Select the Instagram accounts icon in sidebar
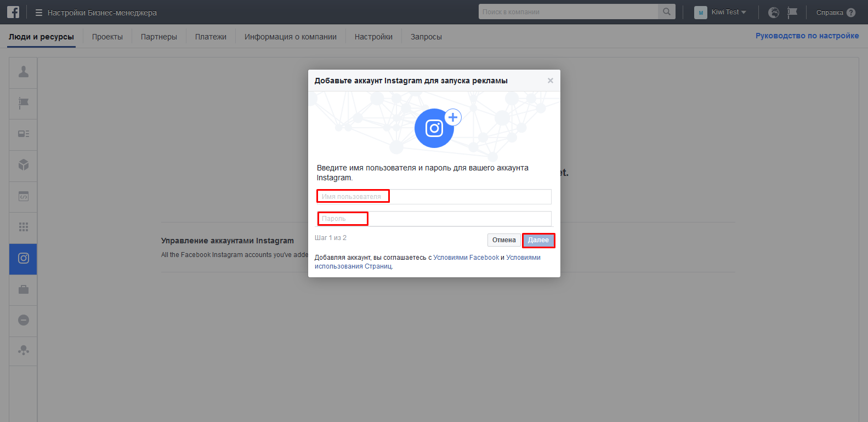868x422 pixels. (x=24, y=258)
